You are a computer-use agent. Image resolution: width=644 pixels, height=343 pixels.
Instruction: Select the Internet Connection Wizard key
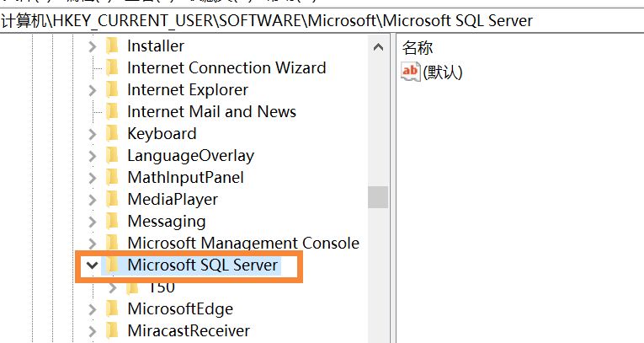coord(226,68)
